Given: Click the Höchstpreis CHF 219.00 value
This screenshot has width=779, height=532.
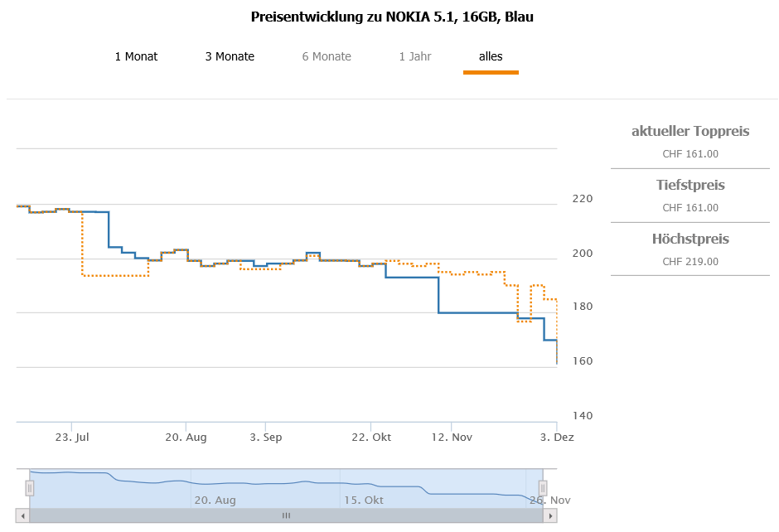Looking at the screenshot, I should click(690, 262).
